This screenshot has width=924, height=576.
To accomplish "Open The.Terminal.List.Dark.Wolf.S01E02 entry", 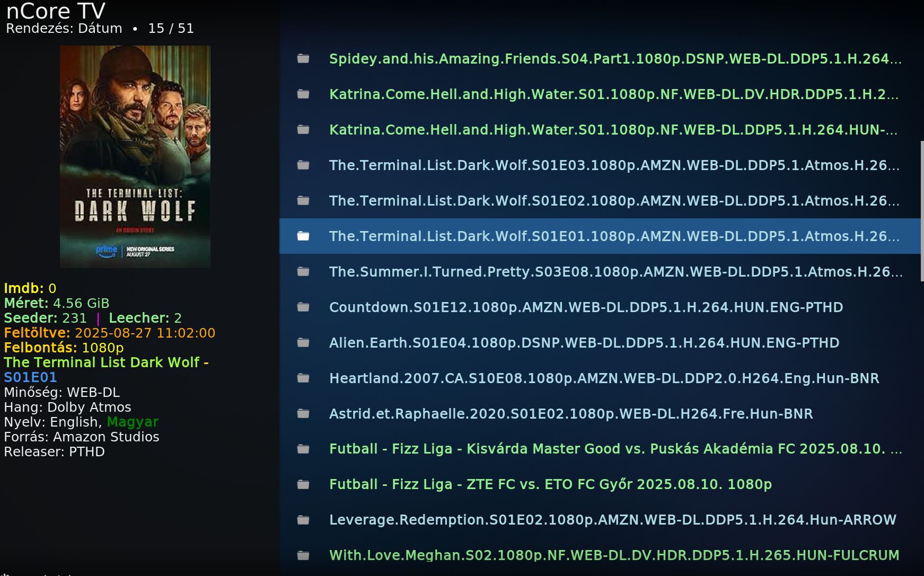I will click(600, 200).
